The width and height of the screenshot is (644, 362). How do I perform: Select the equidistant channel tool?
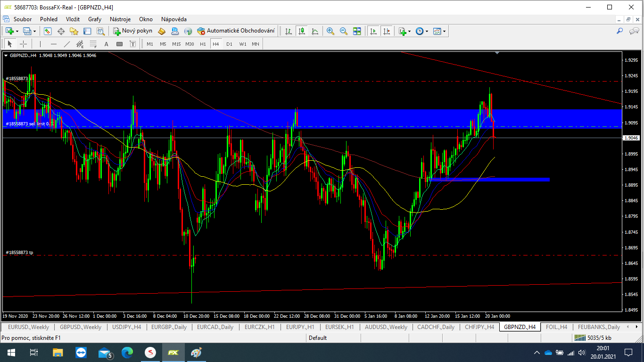click(80, 44)
